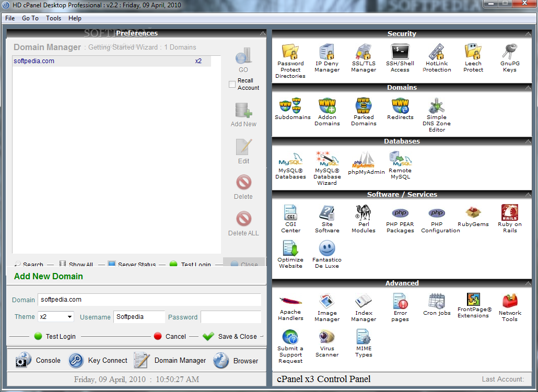This screenshot has height=392, width=538.
Task: Collapse the Preferences panel
Action: click(263, 33)
